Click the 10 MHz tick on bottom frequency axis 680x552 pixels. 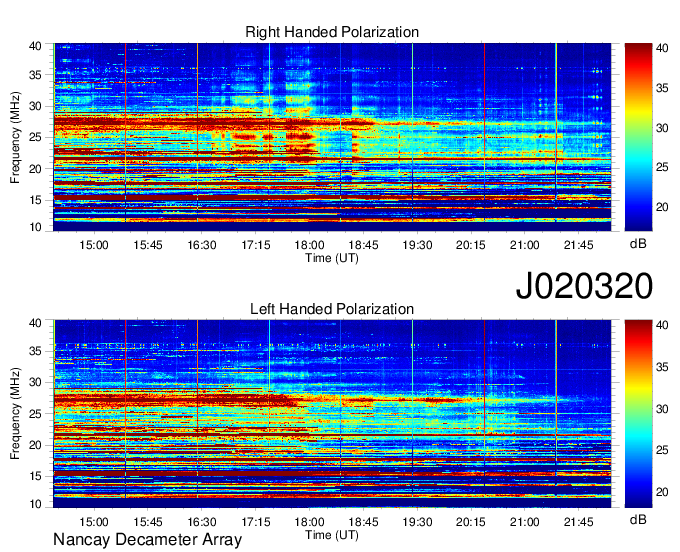pyautogui.click(x=35, y=504)
